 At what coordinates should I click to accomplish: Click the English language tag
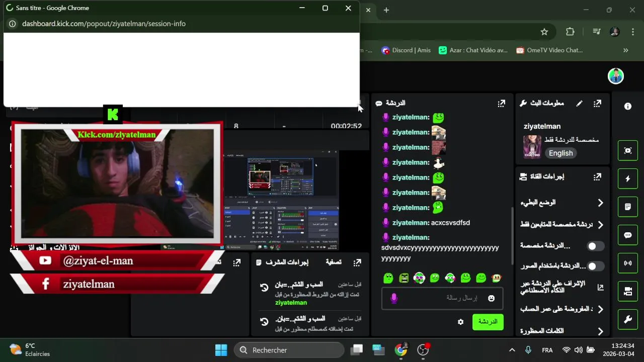point(560,153)
